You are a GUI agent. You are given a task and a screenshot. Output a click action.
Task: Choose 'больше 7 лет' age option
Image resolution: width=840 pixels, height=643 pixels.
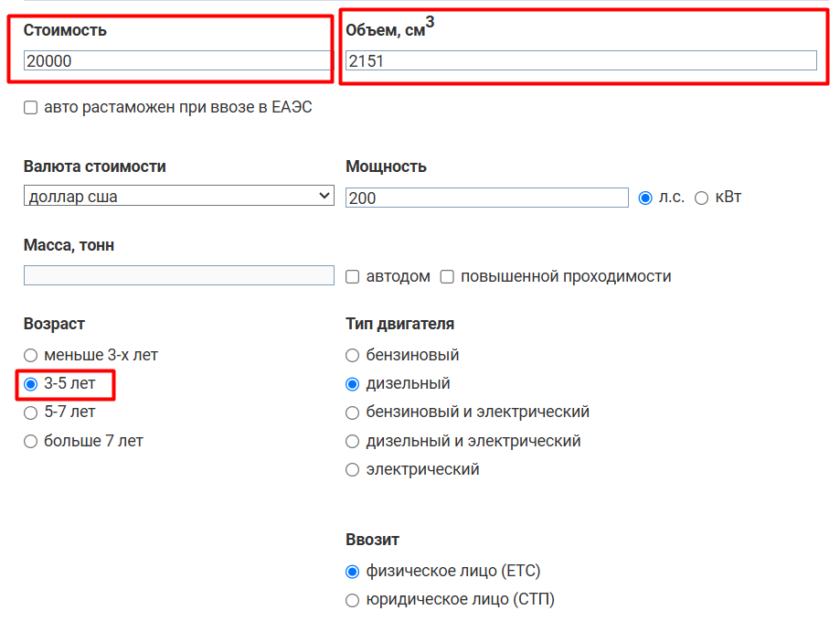point(30,442)
